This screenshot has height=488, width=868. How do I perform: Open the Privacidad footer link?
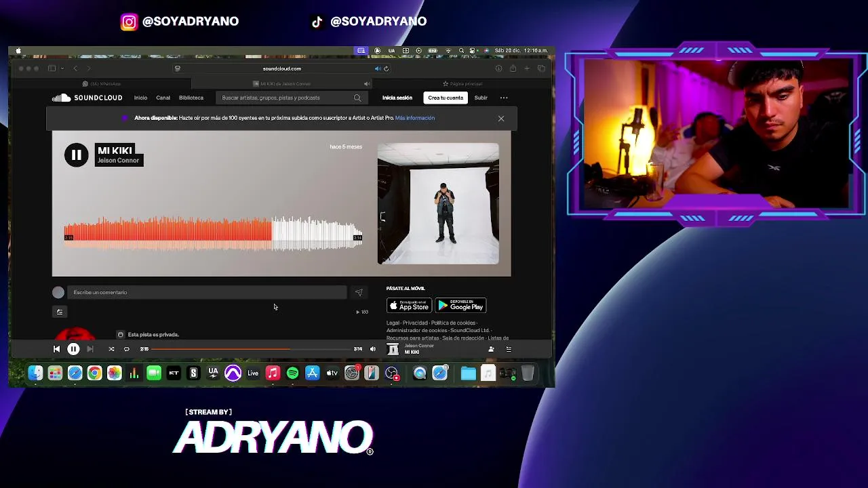[415, 323]
